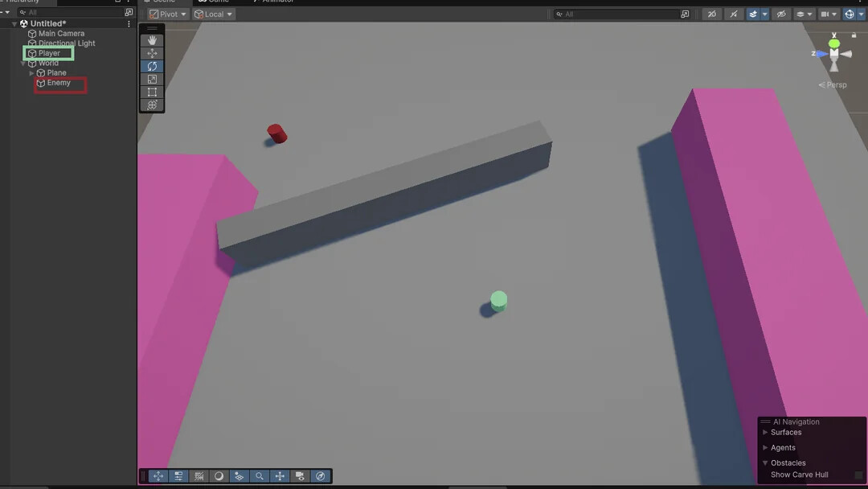This screenshot has height=489, width=868.
Task: Toggle 2D view mode in Scene toolbar
Action: (712, 14)
